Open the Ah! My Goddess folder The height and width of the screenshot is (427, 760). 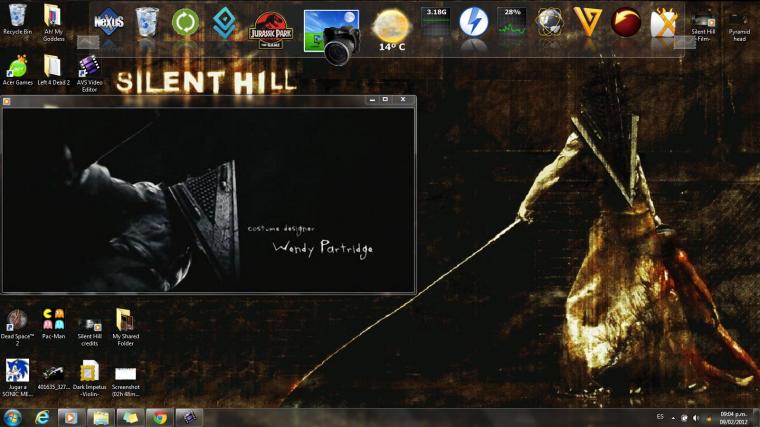(53, 22)
